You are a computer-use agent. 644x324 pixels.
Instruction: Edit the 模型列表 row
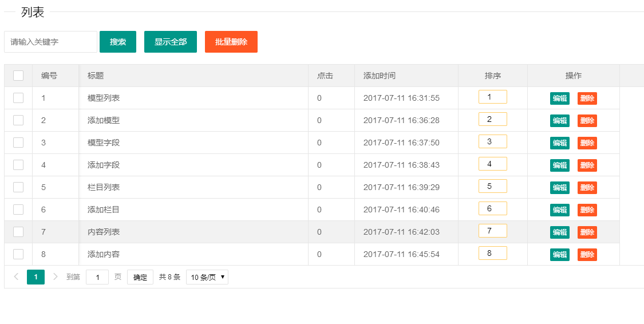click(x=559, y=98)
